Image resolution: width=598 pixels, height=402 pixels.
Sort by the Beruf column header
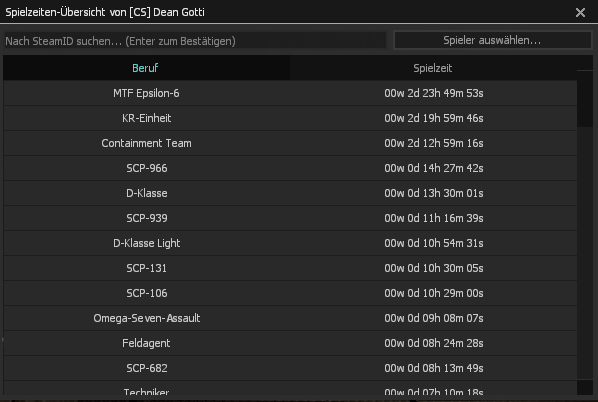(146, 68)
